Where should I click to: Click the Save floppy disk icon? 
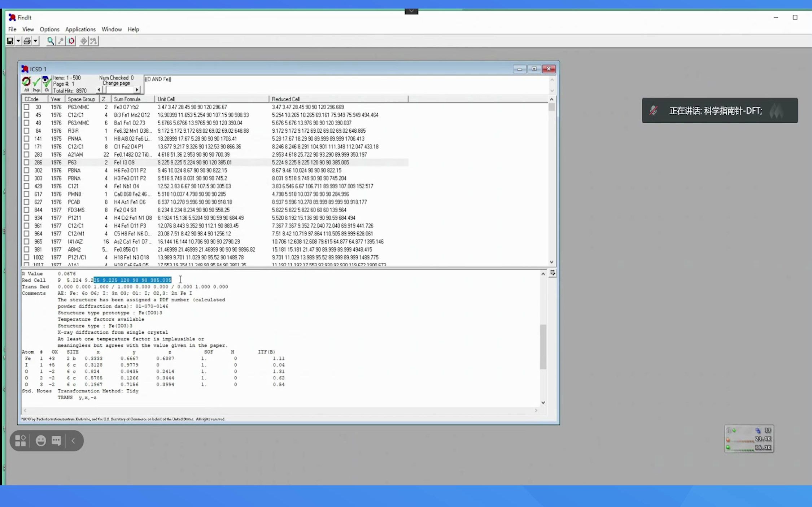pos(10,41)
